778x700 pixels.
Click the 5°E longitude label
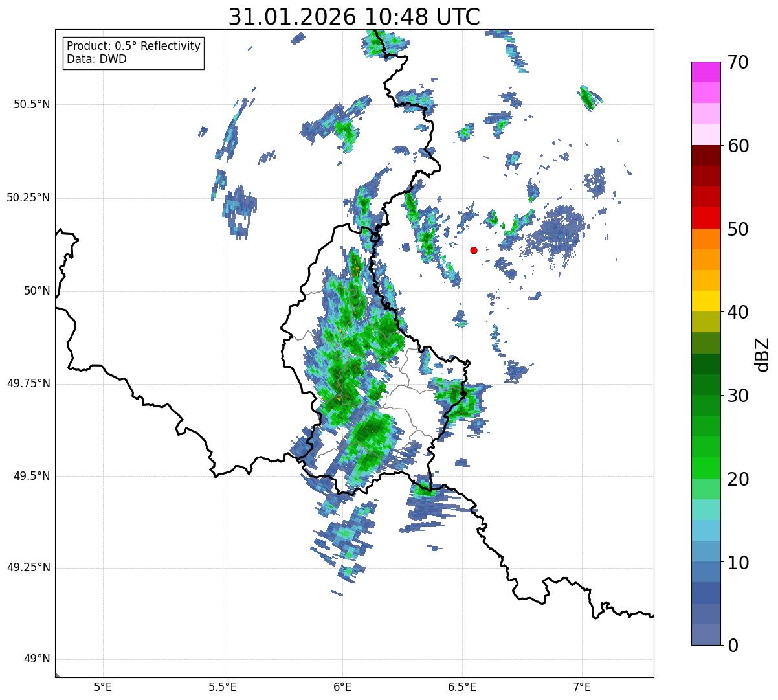coord(103,686)
